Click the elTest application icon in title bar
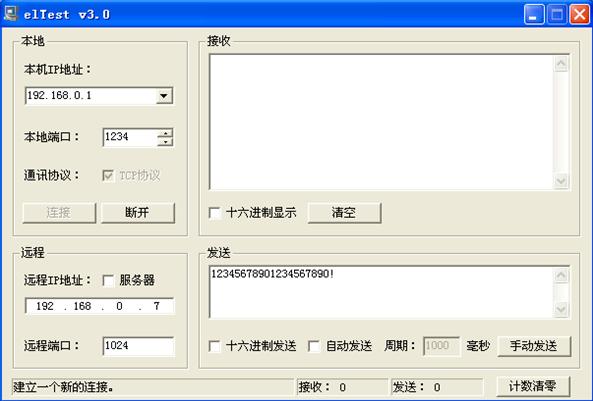Image resolution: width=593 pixels, height=401 pixels. tap(10, 13)
